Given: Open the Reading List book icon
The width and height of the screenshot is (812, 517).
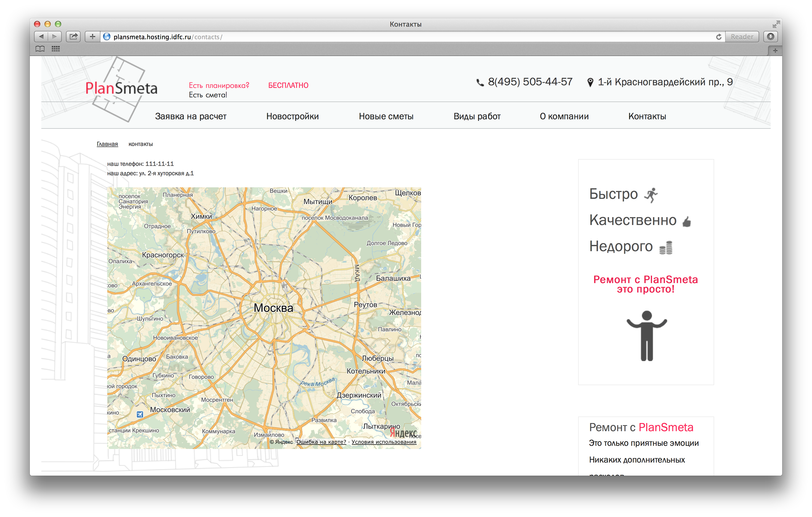Looking at the screenshot, I should (x=40, y=49).
